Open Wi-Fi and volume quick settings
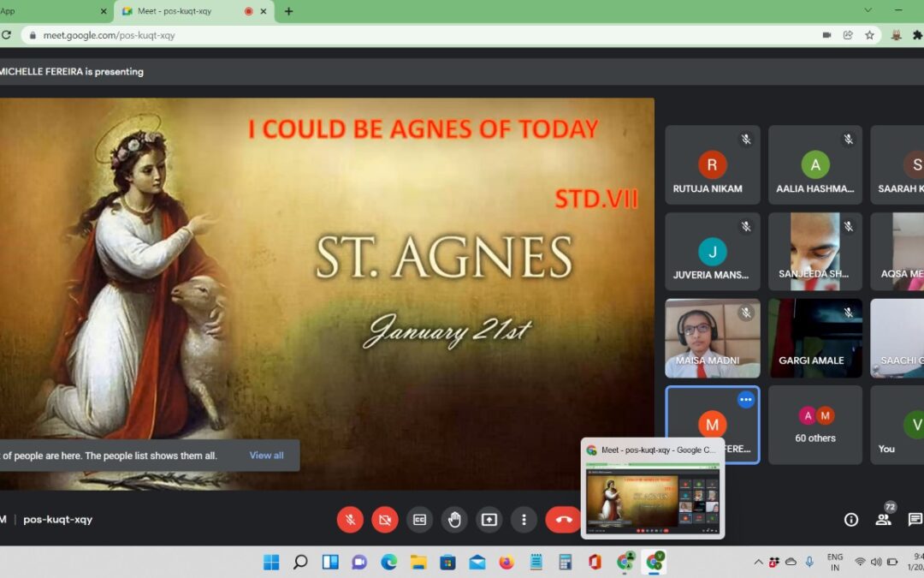The image size is (924, 578). point(876,562)
